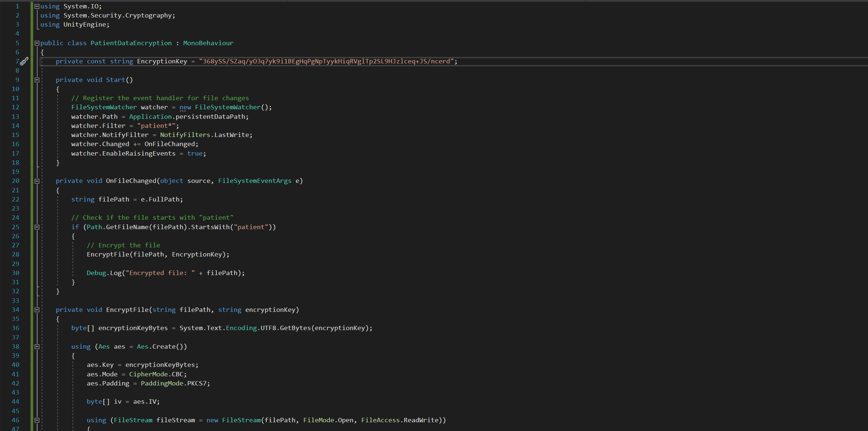
Task: Click the PaddingMode.PKCS7 value
Action: 173,383
